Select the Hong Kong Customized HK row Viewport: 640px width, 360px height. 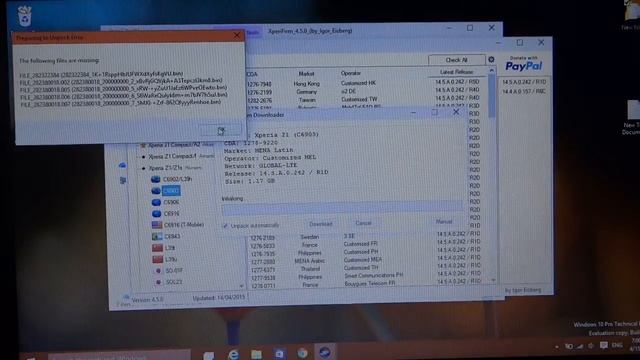[x=363, y=83]
